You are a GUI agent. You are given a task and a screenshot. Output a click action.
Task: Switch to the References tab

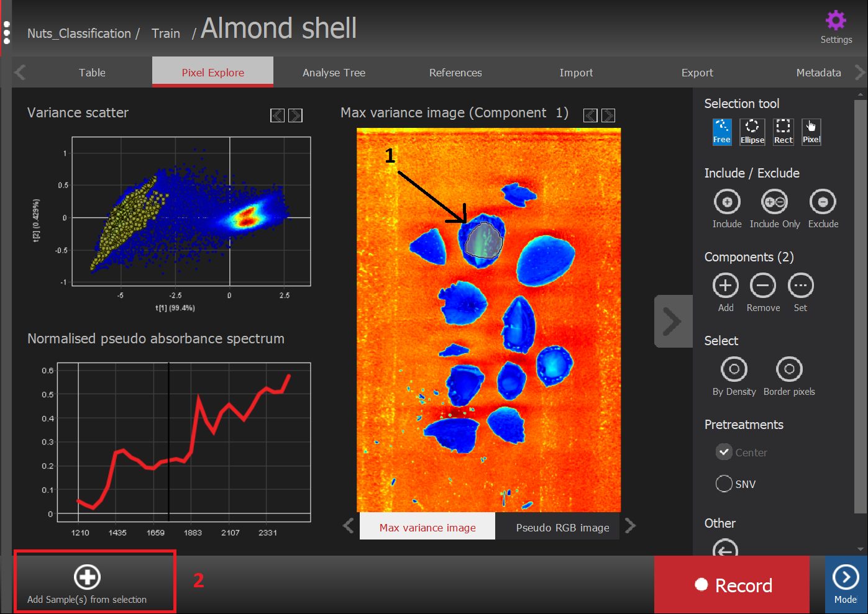pos(455,73)
